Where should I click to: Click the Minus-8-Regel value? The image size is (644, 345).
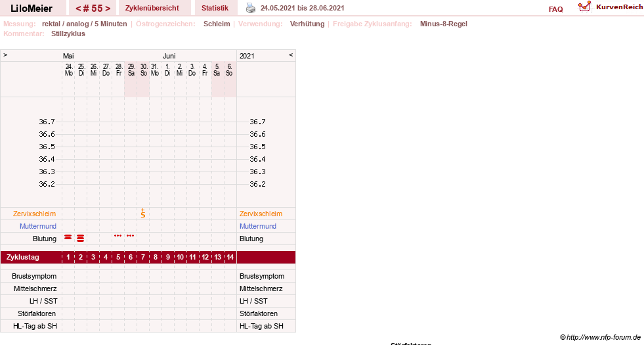click(x=444, y=24)
